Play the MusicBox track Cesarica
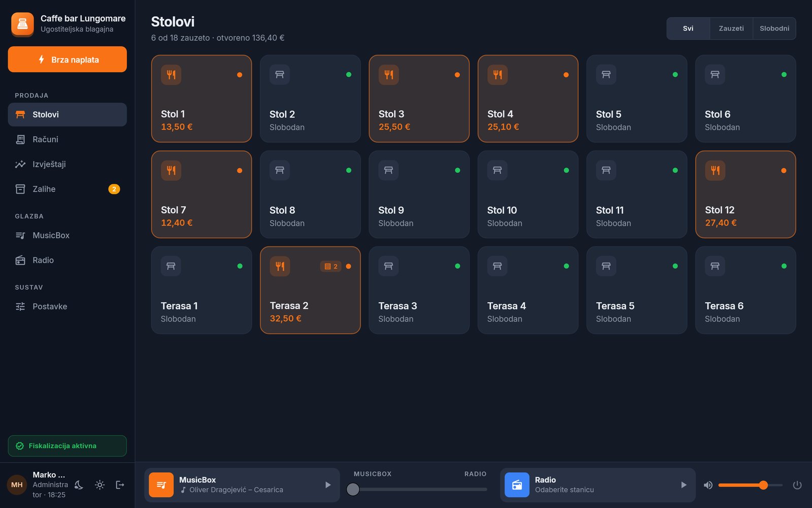Image resolution: width=812 pixels, height=508 pixels. [x=328, y=485]
